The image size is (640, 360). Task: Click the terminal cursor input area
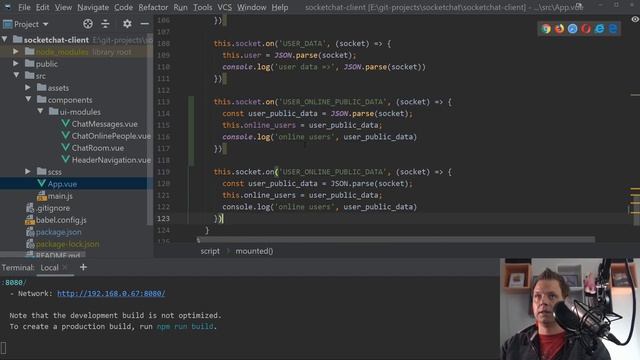[x=4, y=348]
